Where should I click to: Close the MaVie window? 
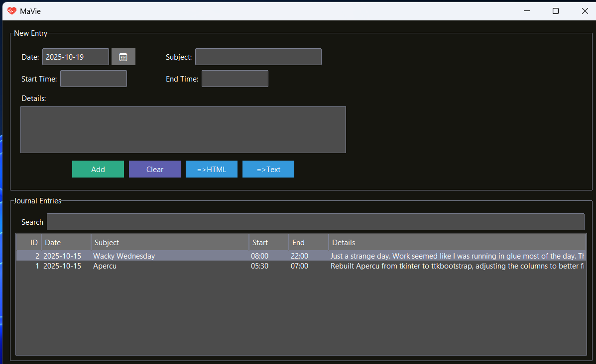[585, 11]
